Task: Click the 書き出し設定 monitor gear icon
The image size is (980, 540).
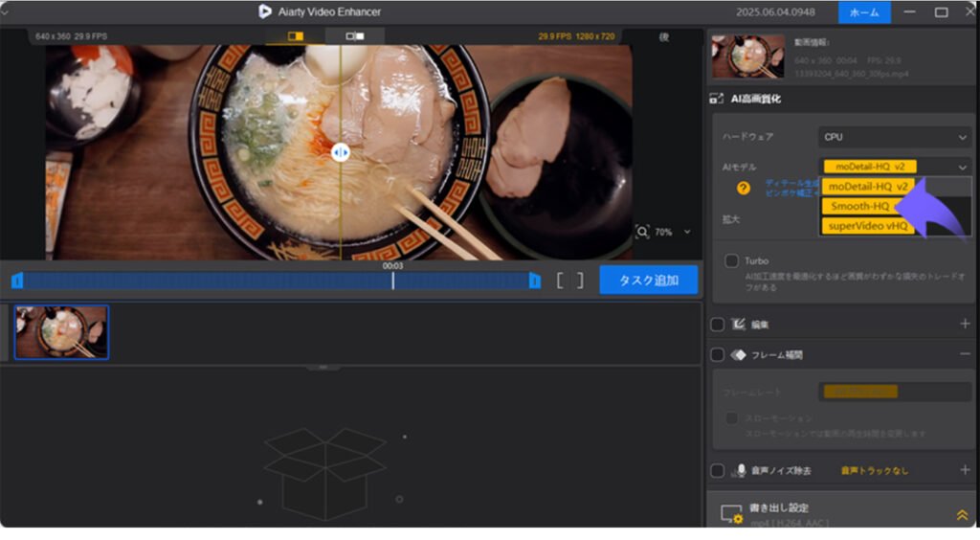Action: tap(731, 514)
